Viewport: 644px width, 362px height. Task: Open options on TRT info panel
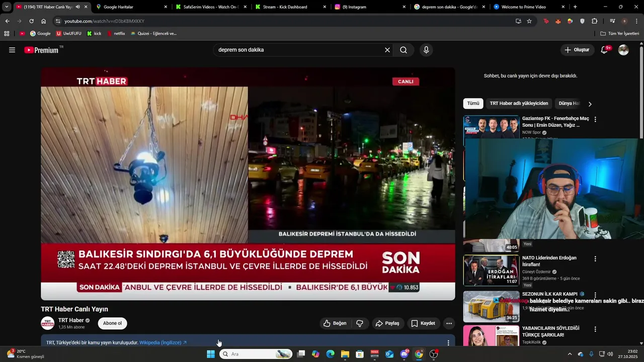pos(448,343)
